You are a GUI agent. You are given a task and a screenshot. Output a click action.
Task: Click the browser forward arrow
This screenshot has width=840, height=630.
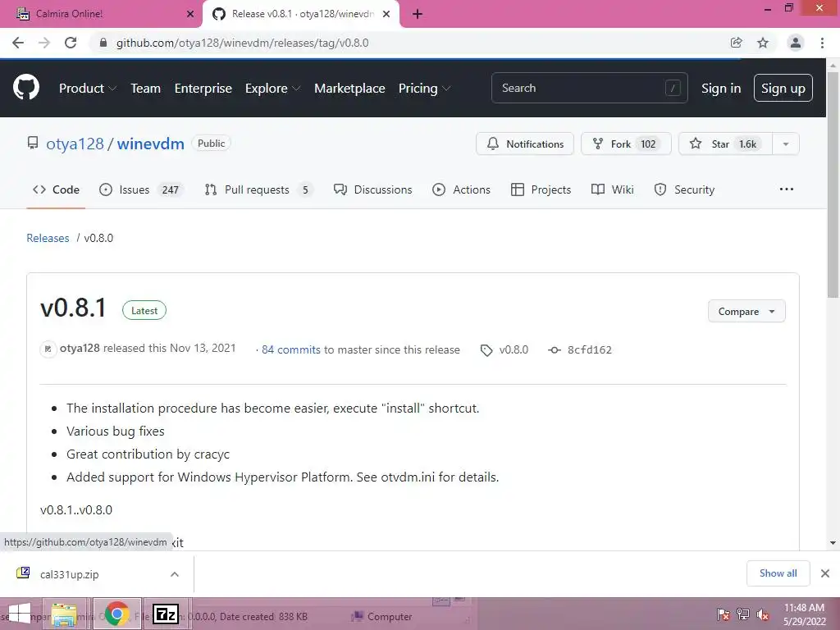click(44, 43)
